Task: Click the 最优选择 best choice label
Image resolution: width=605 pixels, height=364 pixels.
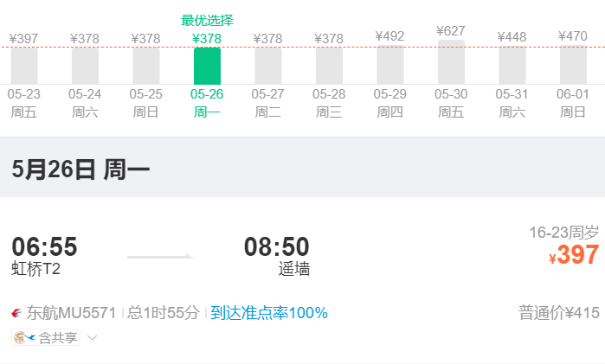Action: [207, 21]
